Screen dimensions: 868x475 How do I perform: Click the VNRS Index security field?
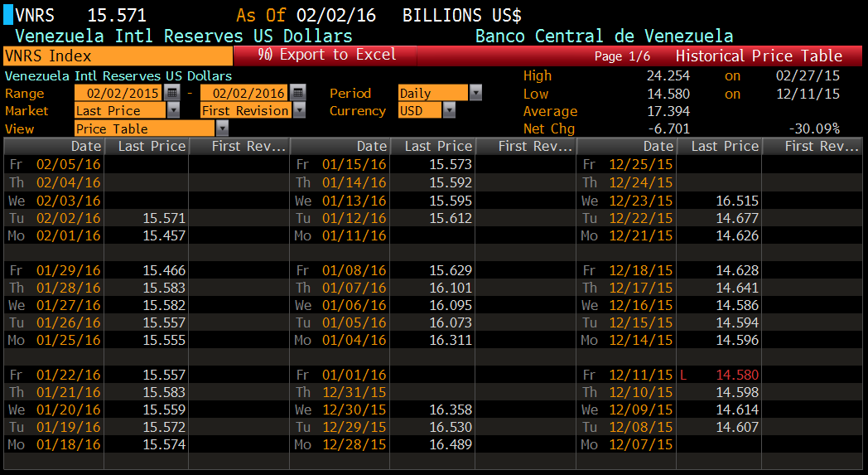click(x=118, y=56)
